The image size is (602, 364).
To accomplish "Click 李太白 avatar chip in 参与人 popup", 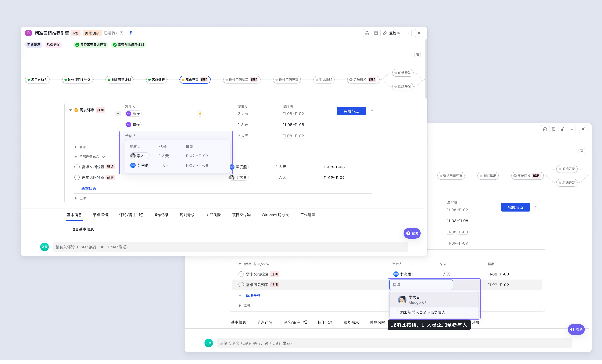I will [139, 156].
